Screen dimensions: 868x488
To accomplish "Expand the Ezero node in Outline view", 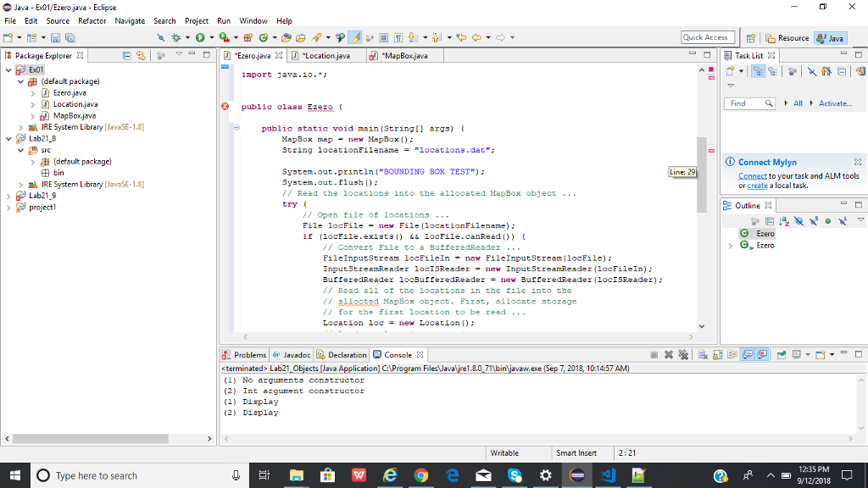I will (730, 245).
